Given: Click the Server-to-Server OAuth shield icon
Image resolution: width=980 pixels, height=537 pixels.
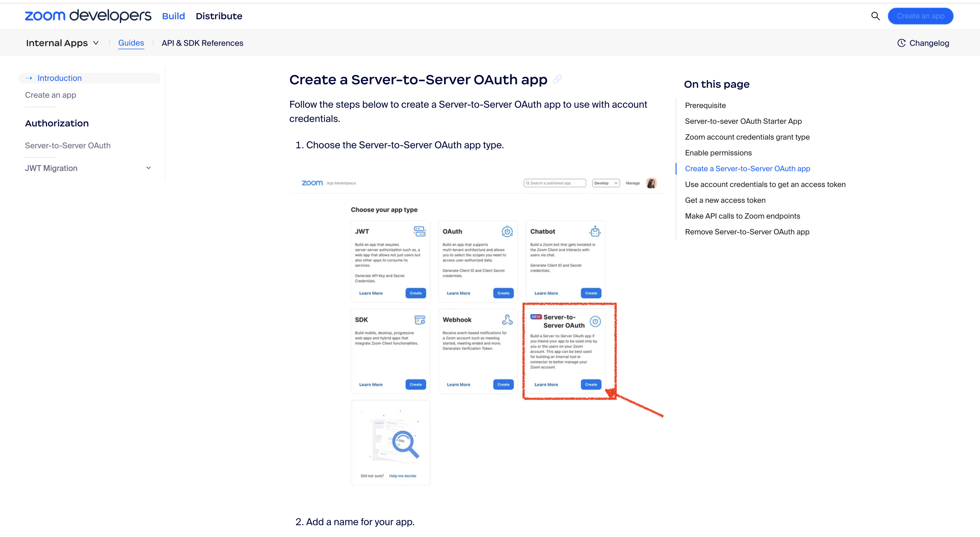Looking at the screenshot, I should coord(595,321).
